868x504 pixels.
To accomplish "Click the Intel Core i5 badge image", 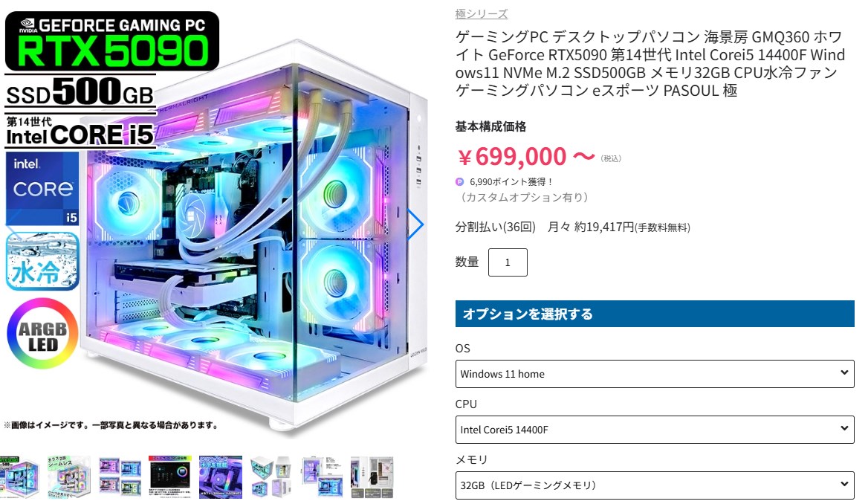I will coord(42,189).
